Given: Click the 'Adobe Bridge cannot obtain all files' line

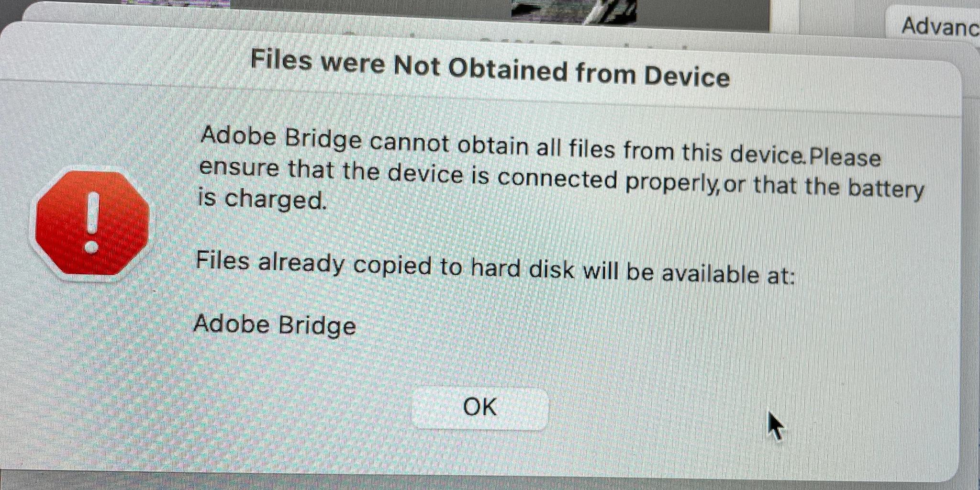Looking at the screenshot, I should point(540,146).
